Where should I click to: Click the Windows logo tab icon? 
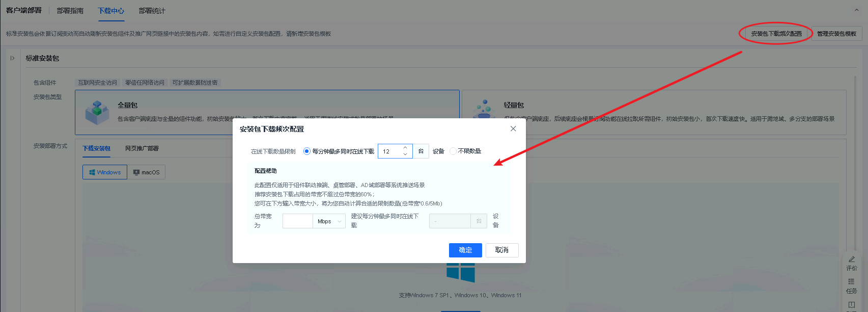[92, 172]
